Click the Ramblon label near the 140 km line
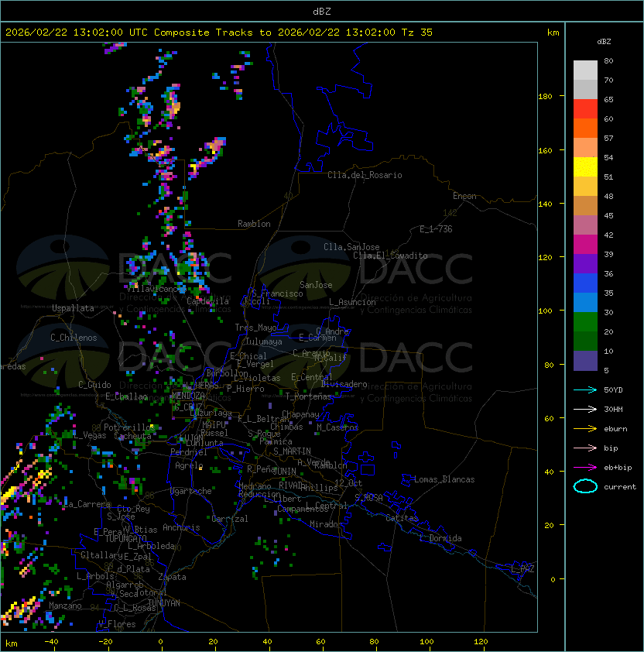This screenshot has width=644, height=652. click(x=254, y=224)
